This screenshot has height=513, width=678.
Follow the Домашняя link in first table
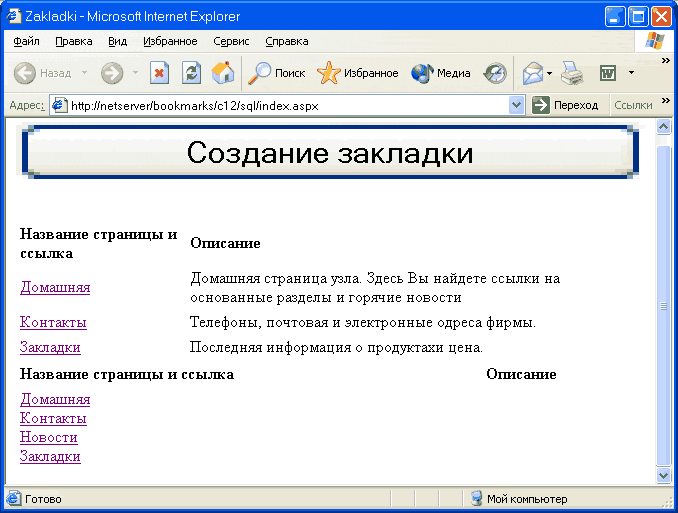click(x=55, y=287)
